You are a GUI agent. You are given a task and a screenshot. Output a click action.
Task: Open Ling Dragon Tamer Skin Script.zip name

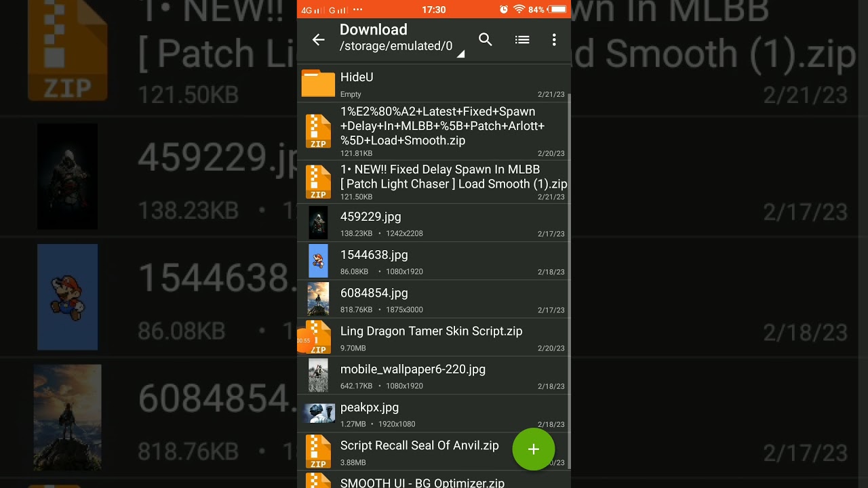point(431,331)
